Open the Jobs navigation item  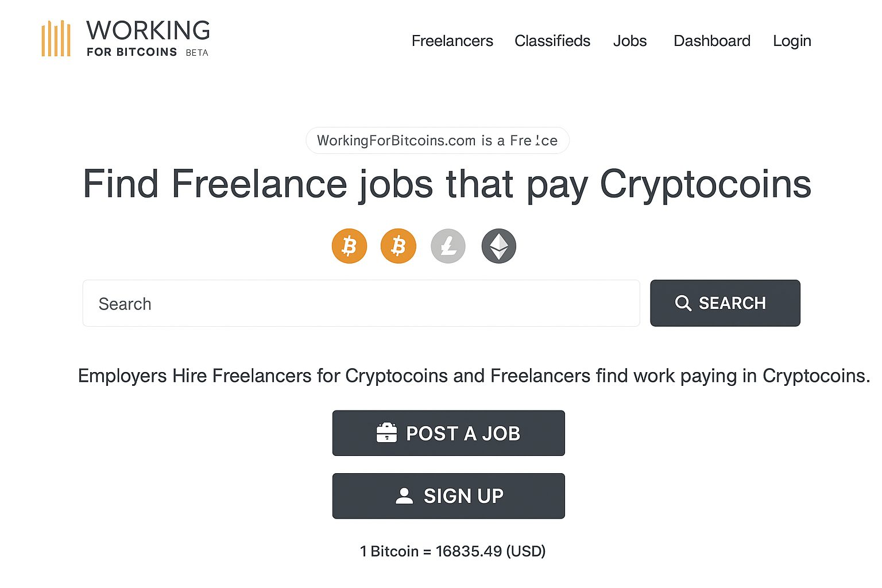pos(629,41)
